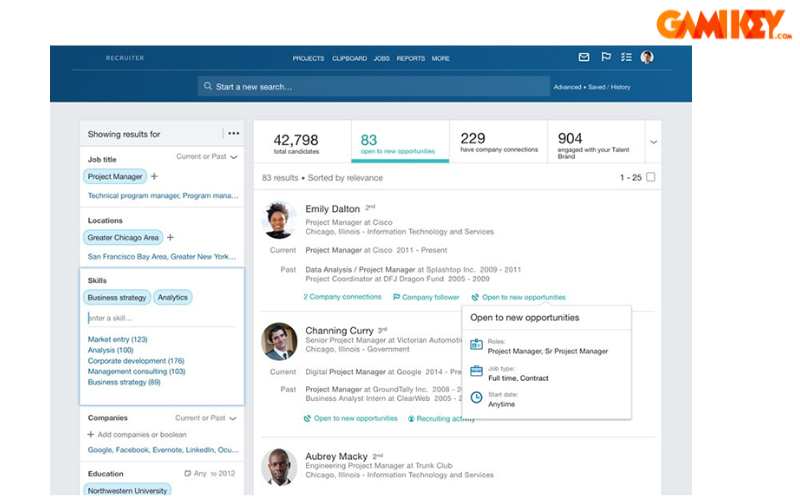Add suggested skill Management consulting (103)
The height and width of the screenshot is (500, 800).
[x=136, y=371]
